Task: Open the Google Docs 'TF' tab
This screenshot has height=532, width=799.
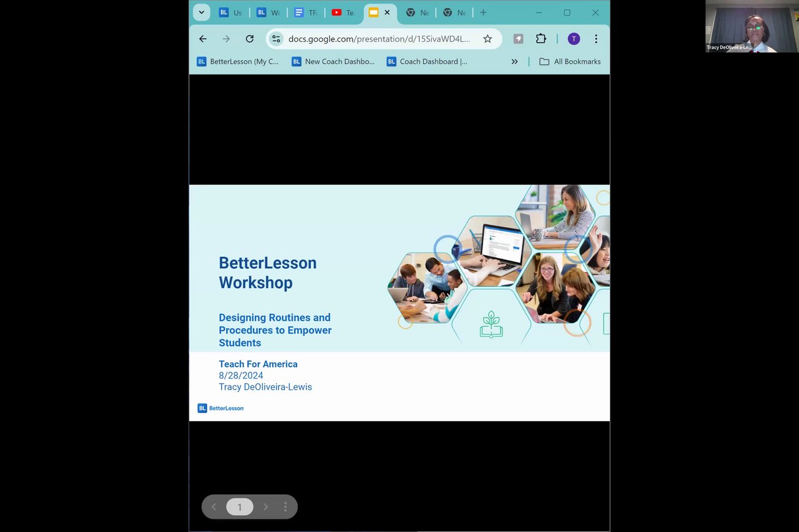Action: point(306,12)
